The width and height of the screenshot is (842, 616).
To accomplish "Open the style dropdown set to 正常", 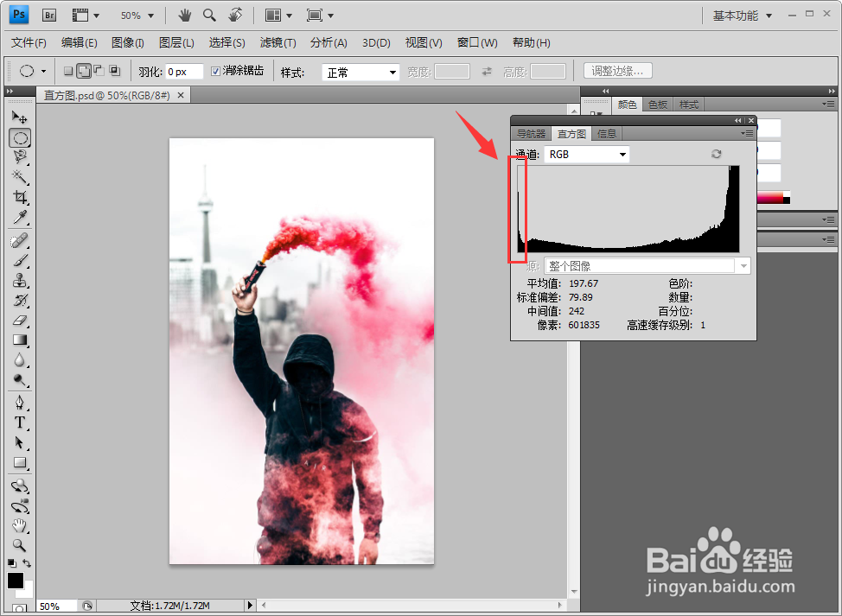I will click(x=360, y=72).
